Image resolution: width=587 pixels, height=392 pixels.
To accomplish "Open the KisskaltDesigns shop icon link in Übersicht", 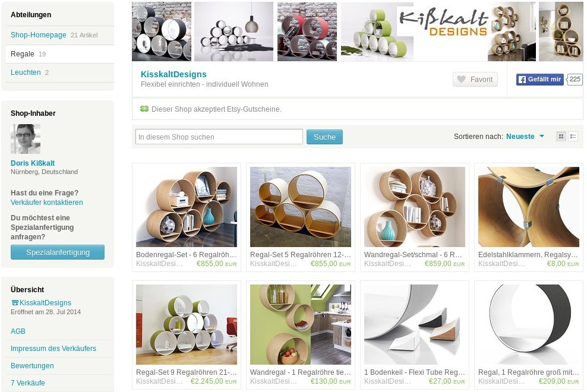I will click(x=41, y=302).
